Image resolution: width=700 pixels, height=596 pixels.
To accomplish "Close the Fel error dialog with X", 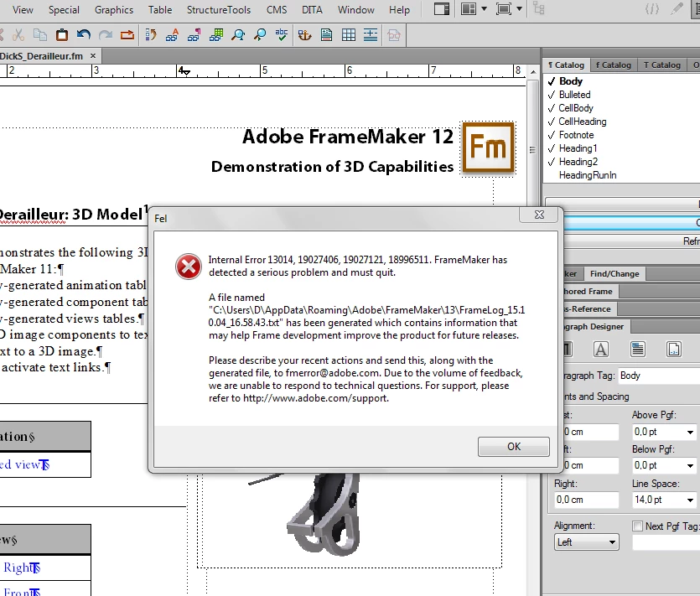I will tap(539, 215).
